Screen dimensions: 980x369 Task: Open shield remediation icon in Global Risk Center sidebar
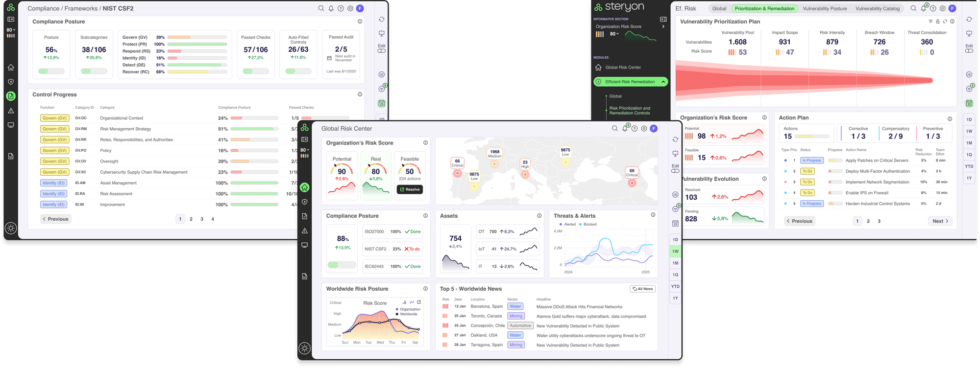[x=305, y=202]
